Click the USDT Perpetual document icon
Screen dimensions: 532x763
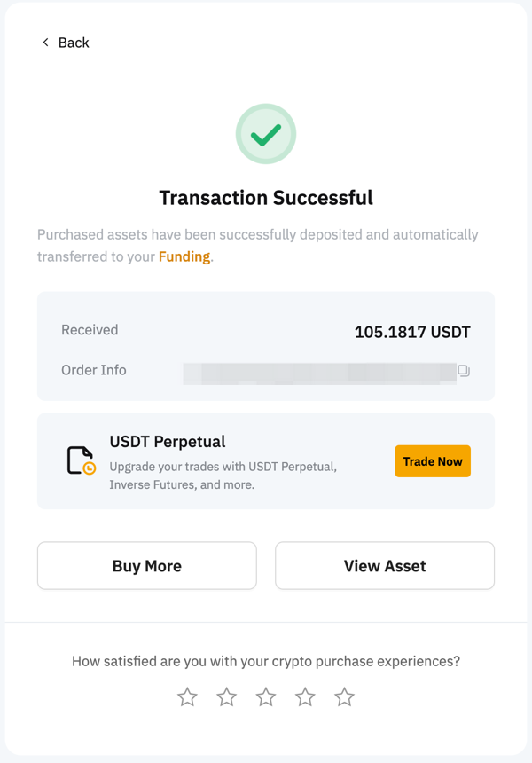[81, 461]
